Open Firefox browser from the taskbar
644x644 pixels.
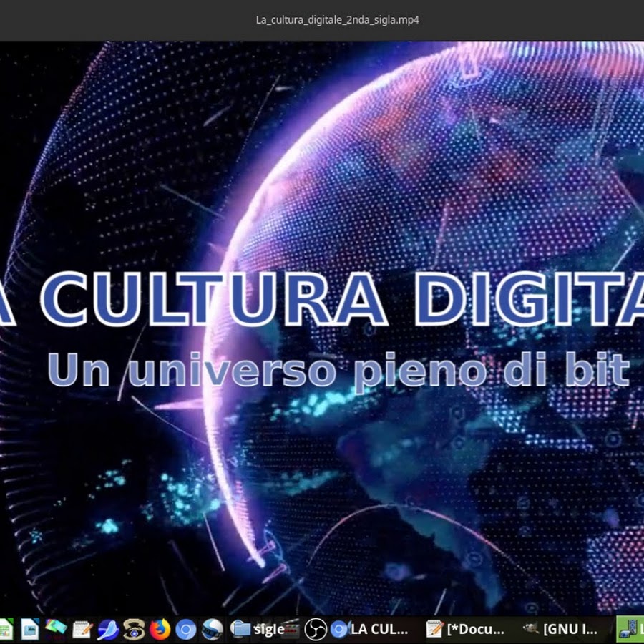click(160, 630)
